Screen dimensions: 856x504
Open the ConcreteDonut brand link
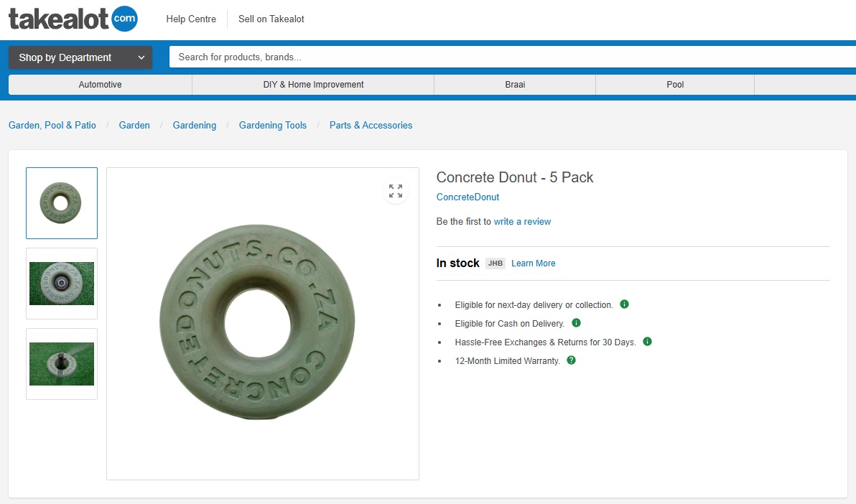click(467, 197)
